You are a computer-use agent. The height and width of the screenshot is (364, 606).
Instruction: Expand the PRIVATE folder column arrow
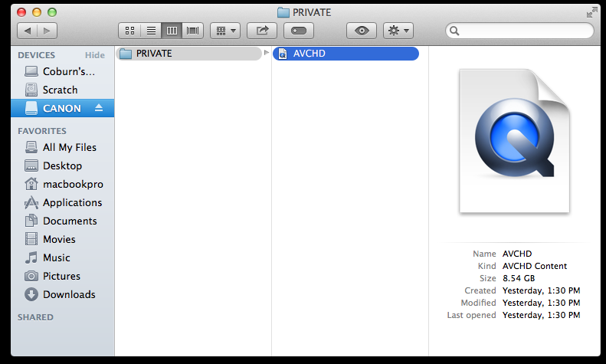click(x=266, y=53)
